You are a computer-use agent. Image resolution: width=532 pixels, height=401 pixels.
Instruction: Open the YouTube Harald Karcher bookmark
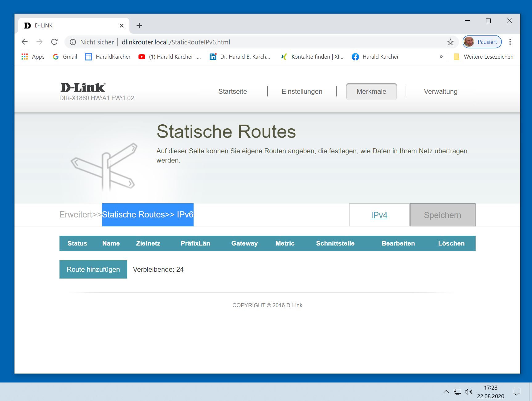click(170, 57)
